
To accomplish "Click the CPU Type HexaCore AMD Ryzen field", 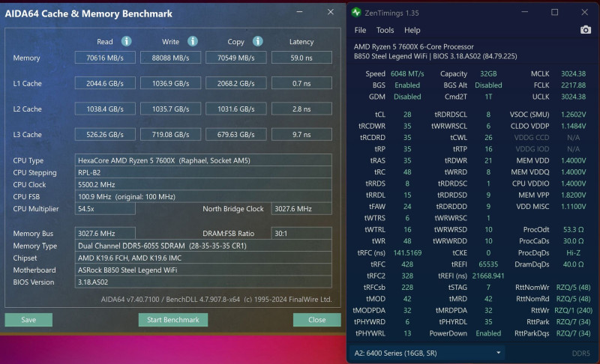I will 203,160.
